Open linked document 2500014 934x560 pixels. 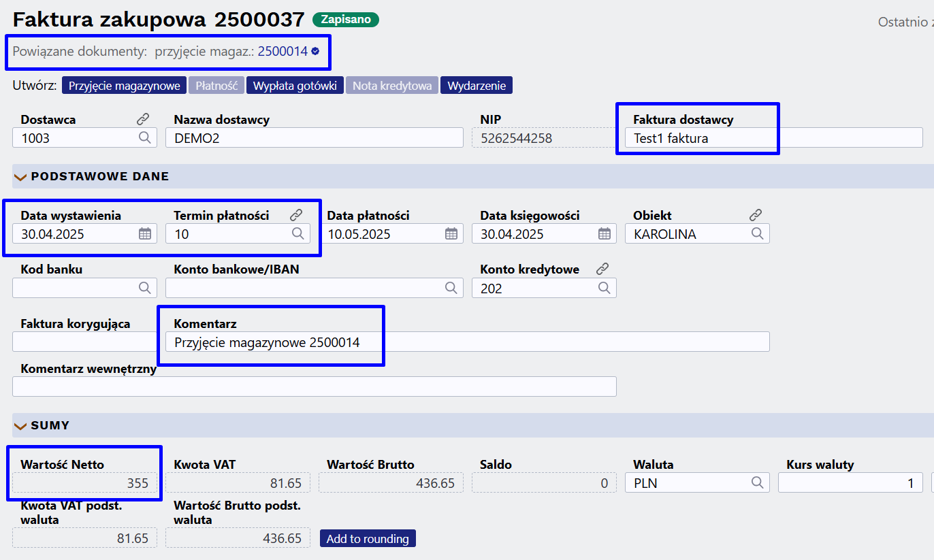[283, 51]
